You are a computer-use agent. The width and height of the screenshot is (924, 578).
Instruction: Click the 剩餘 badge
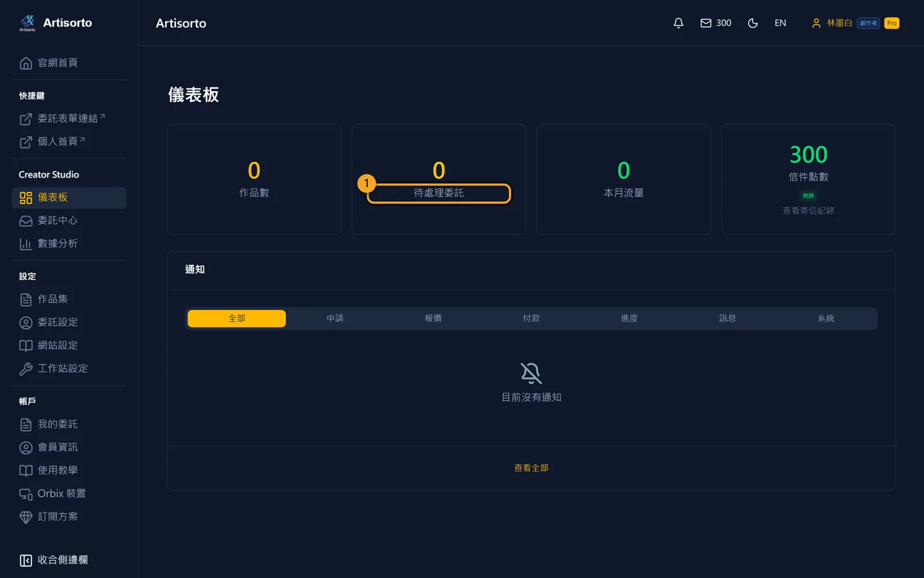pyautogui.click(x=808, y=195)
